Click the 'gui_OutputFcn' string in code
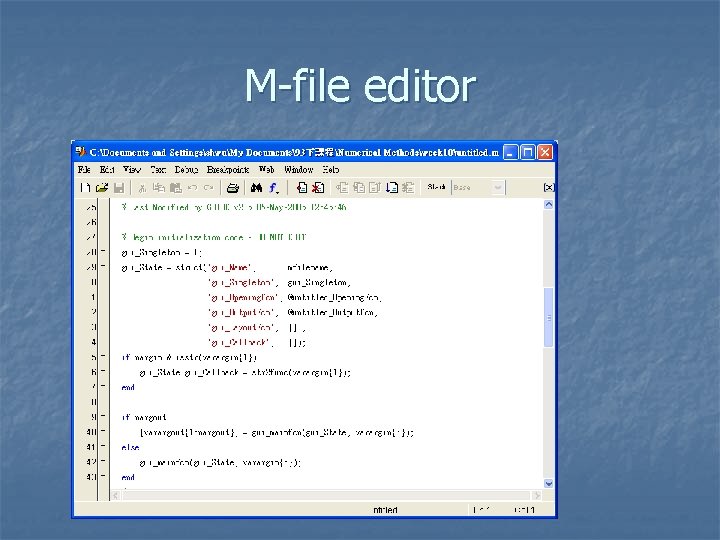 [243, 313]
